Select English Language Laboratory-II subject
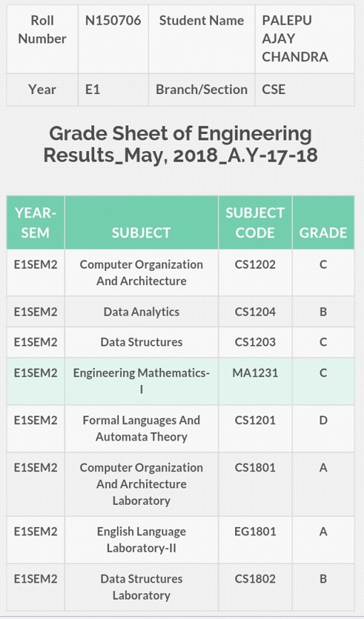The height and width of the screenshot is (619, 364). (x=141, y=540)
